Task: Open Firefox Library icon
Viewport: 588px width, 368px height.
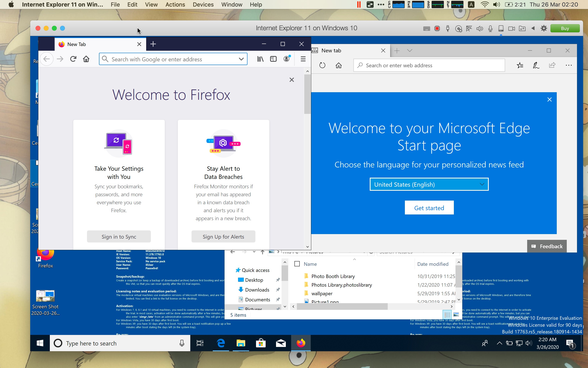Action: point(260,59)
